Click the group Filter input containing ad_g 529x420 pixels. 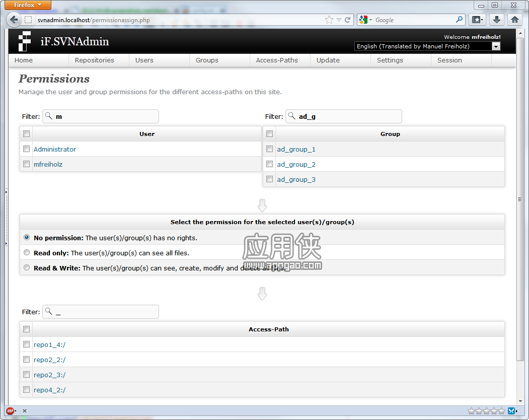[x=344, y=116]
